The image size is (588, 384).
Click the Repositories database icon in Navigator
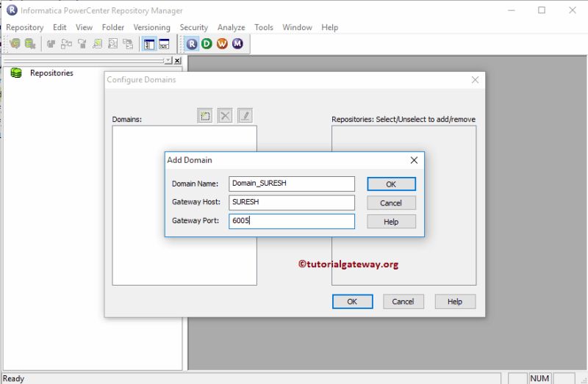point(16,73)
